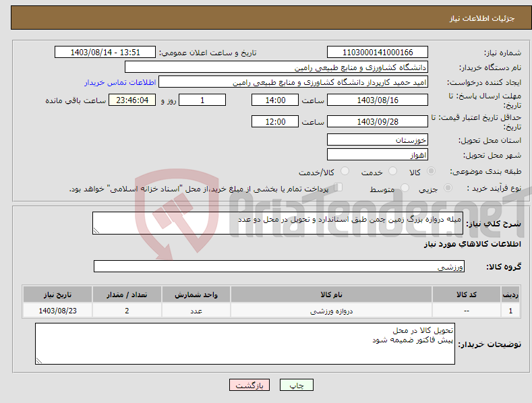Click the بازگشت back button

pyautogui.click(x=249, y=385)
